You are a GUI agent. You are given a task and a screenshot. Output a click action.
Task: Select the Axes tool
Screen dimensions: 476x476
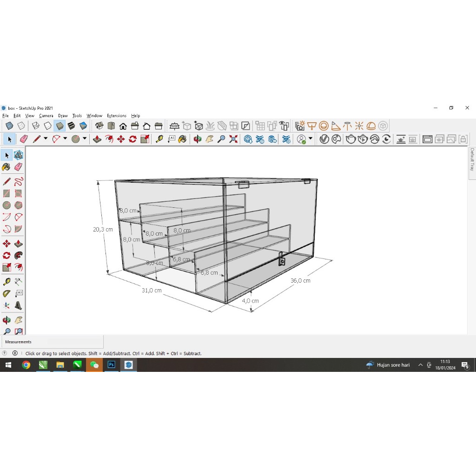[x=7, y=305]
